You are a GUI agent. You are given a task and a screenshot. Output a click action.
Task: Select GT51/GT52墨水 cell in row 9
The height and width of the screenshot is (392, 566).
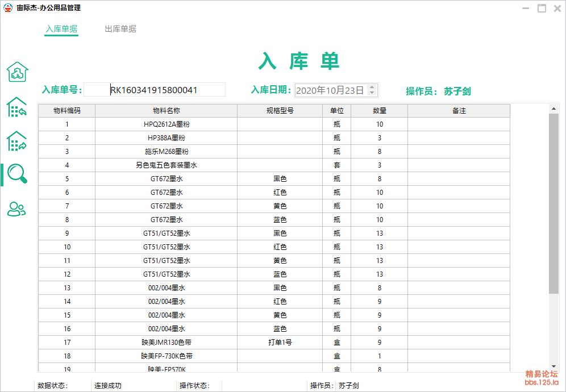coord(167,233)
